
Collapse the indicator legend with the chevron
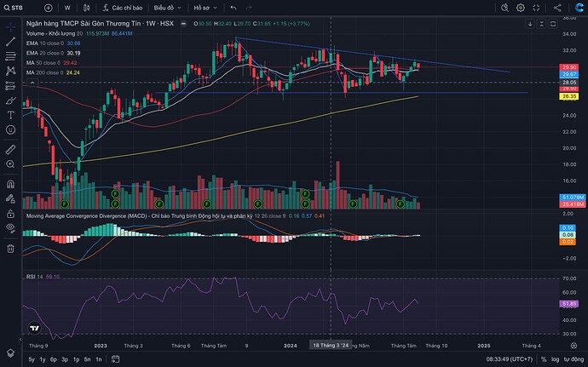point(32,83)
